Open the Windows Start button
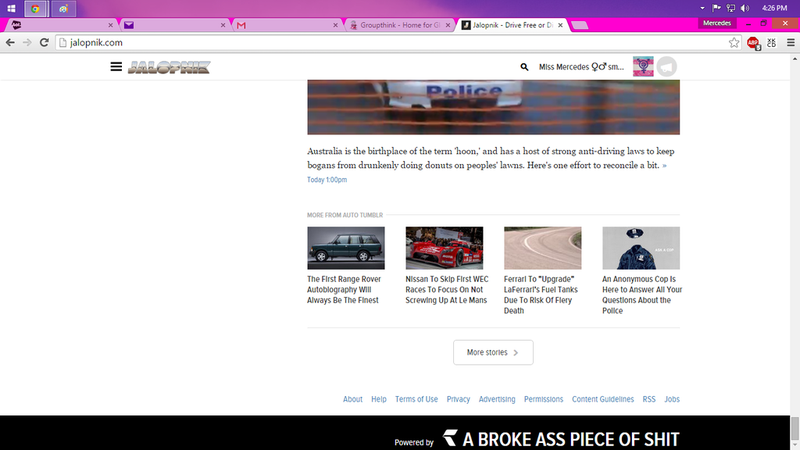The image size is (800, 450). (11, 8)
